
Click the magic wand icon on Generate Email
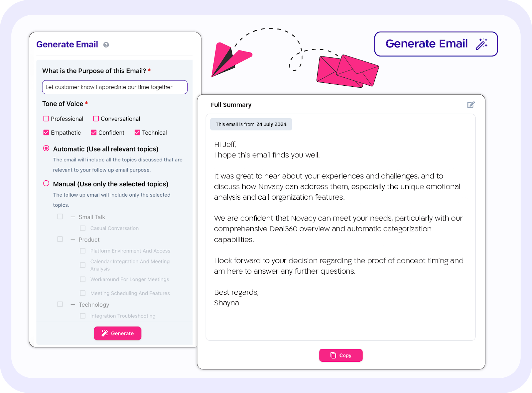click(x=481, y=44)
